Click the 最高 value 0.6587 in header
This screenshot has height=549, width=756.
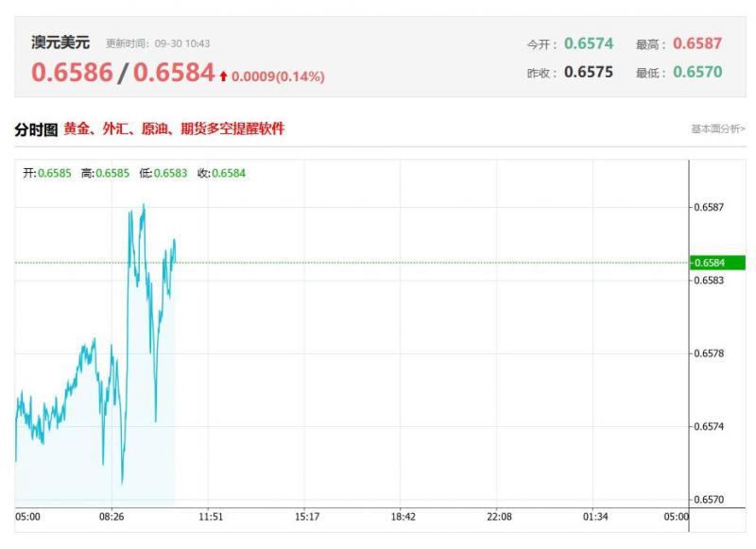(697, 43)
